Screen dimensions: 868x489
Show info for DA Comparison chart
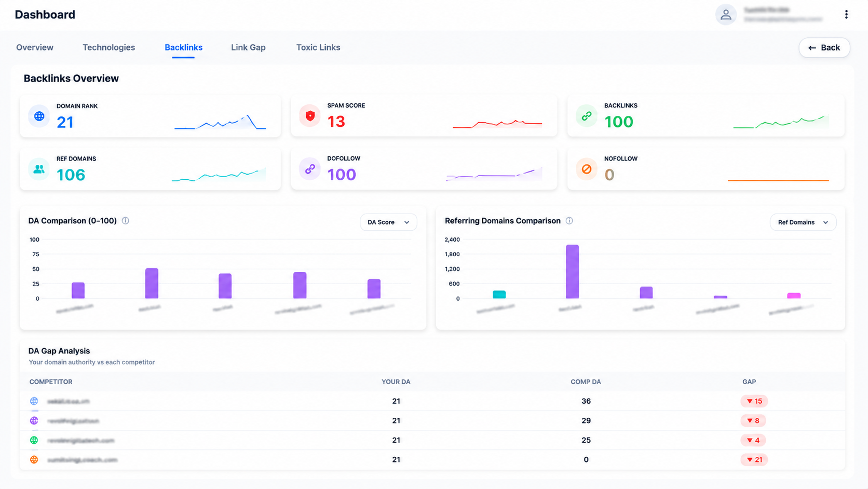126,221
